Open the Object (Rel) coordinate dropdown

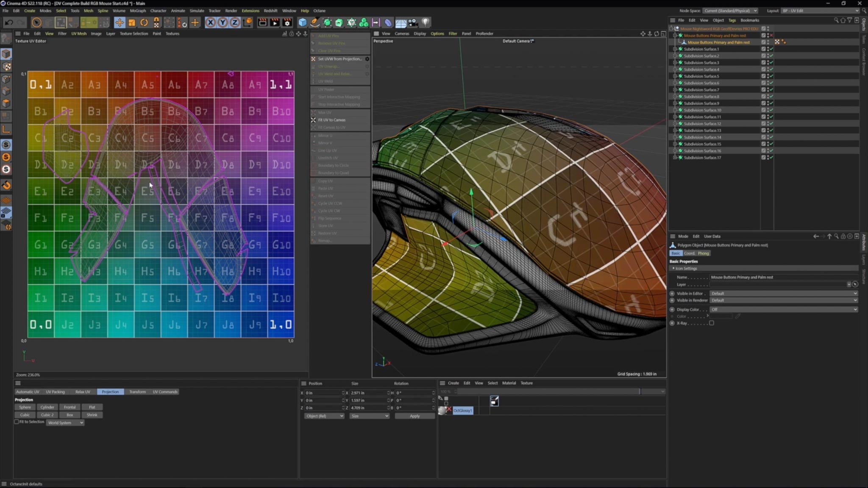[x=324, y=416]
